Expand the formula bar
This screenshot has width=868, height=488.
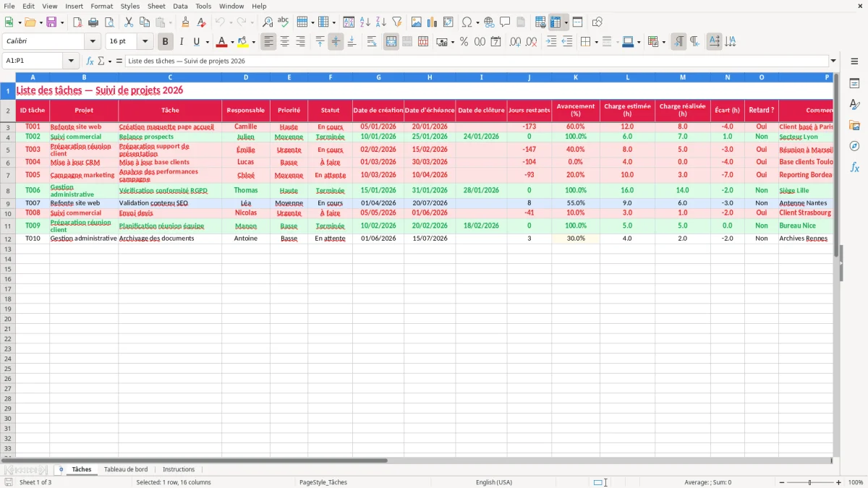(833, 61)
